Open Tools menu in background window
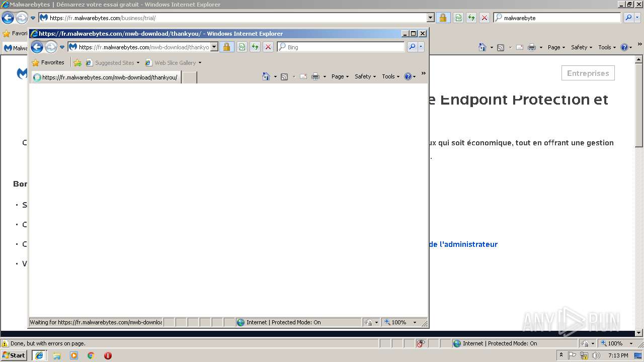Screen dimensions: 644x362 (x=607, y=47)
